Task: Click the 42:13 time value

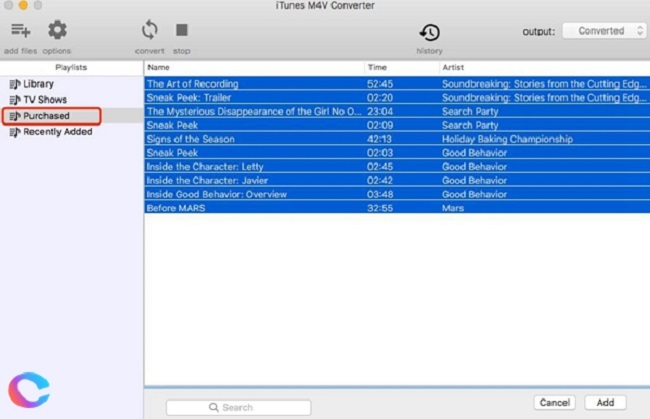Action: (379, 139)
